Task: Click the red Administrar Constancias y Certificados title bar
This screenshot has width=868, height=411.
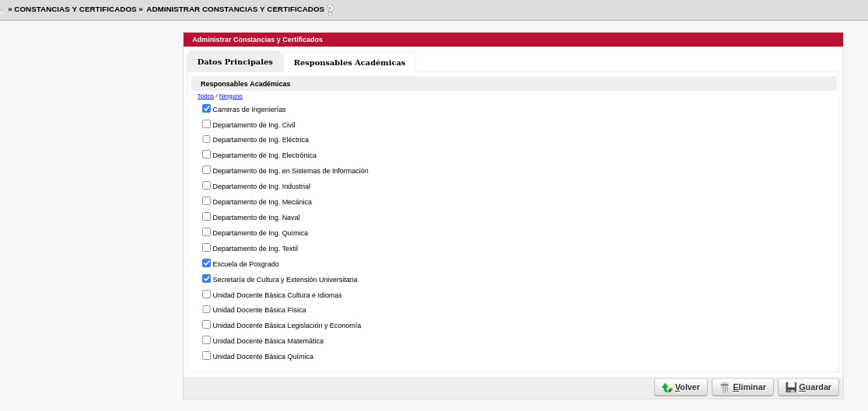Action: click(513, 40)
